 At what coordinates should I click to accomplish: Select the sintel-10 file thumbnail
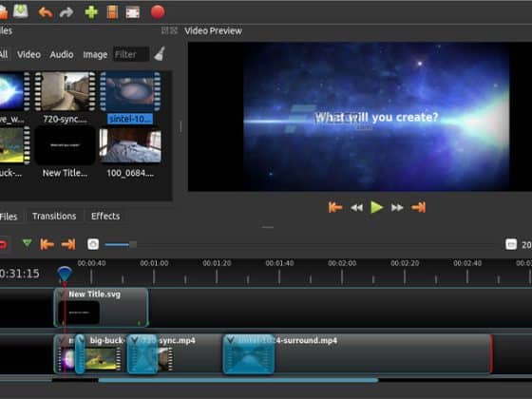pos(130,91)
